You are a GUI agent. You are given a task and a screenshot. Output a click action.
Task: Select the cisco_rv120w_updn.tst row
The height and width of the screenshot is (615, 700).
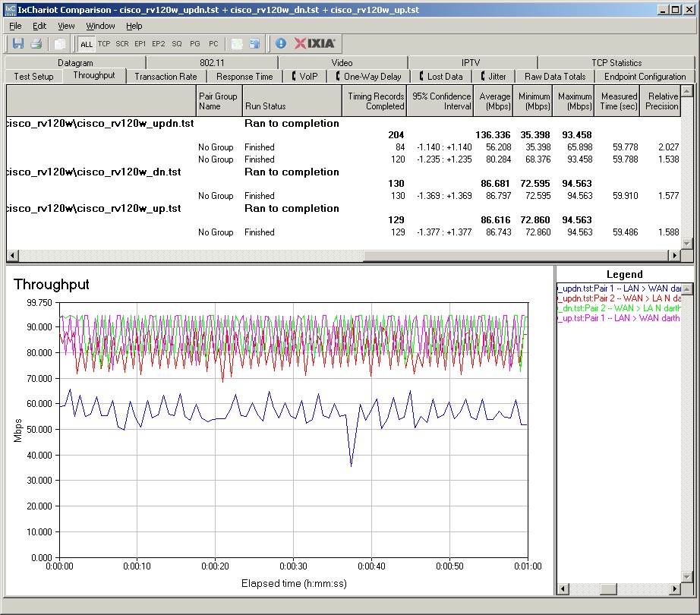343,123
